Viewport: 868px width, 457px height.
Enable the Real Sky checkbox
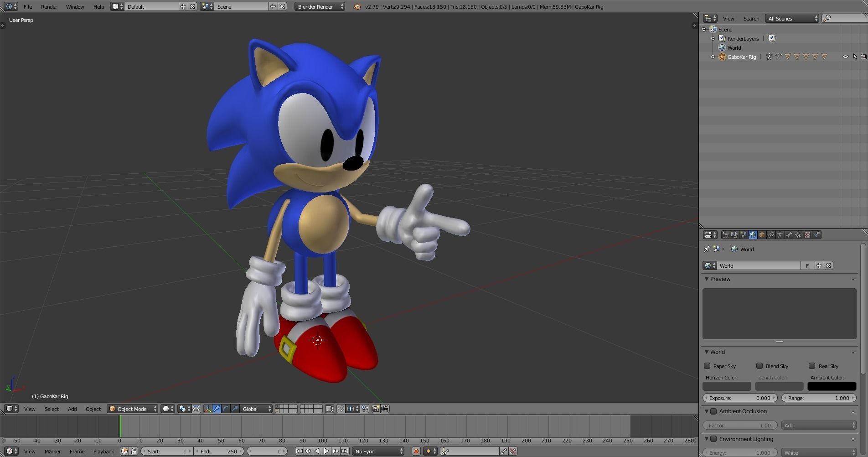click(x=812, y=366)
